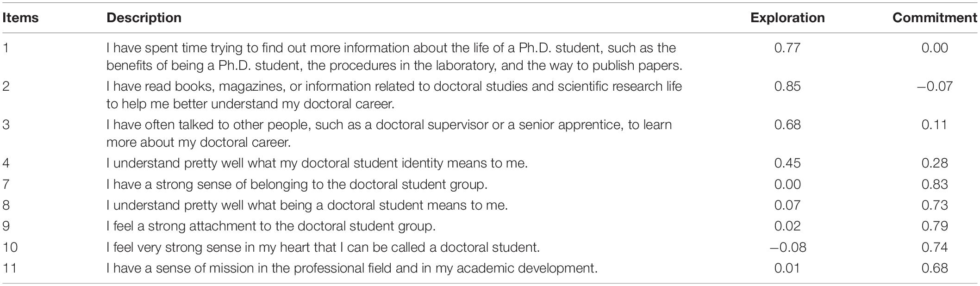
Task: Select the Commitment column header
Action: coord(935,18)
